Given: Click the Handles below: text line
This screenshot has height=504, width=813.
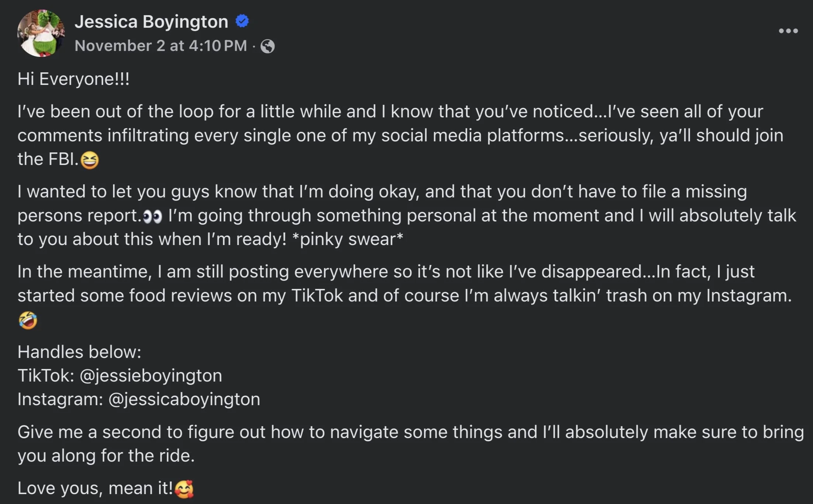Looking at the screenshot, I should coord(79,352).
